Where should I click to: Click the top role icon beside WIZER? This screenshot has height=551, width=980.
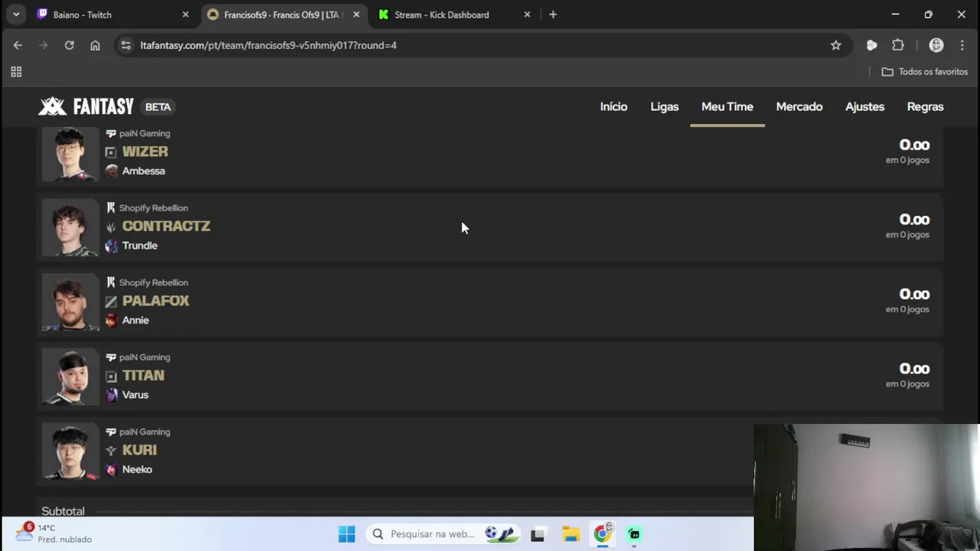[111, 152]
